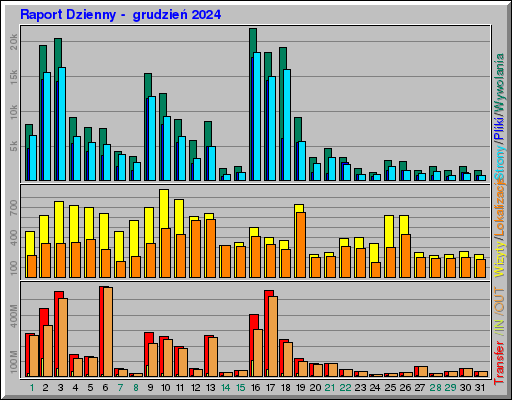This screenshot has width=512, height=400.
Task: Select day label 27 on the x-axis
Action: [420, 388]
